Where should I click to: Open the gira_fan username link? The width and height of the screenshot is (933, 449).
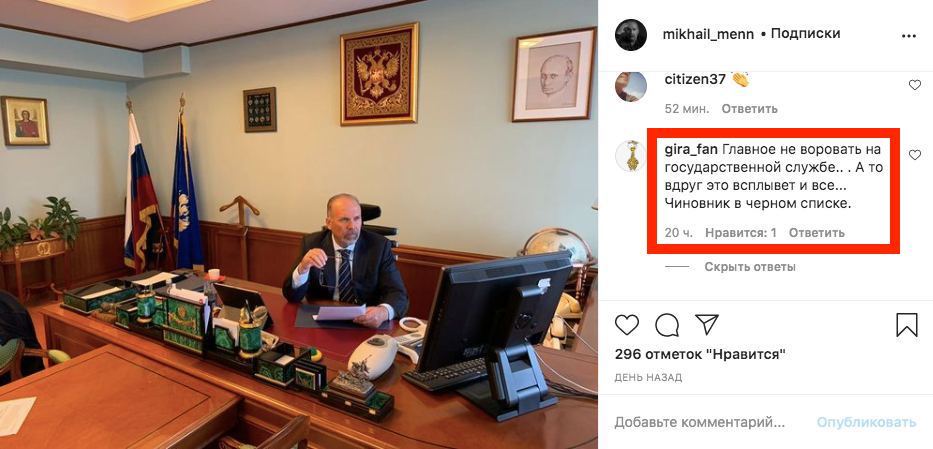coord(687,149)
